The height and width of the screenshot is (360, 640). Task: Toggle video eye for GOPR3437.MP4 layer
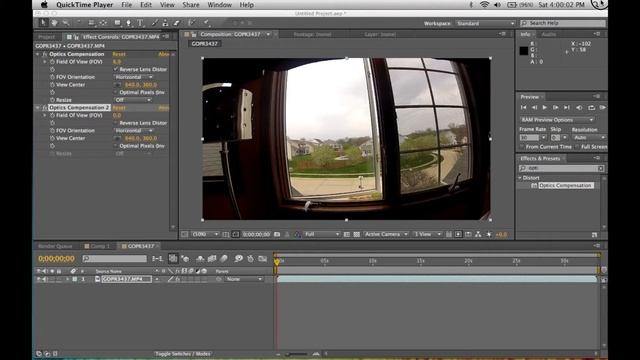pyautogui.click(x=39, y=279)
